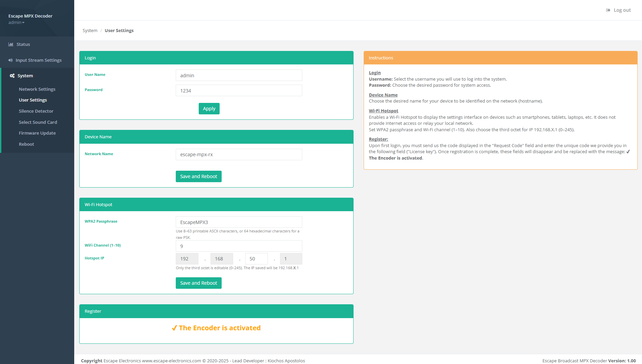Select Reboot from the sidebar
The height and width of the screenshot is (364, 642).
26,144
